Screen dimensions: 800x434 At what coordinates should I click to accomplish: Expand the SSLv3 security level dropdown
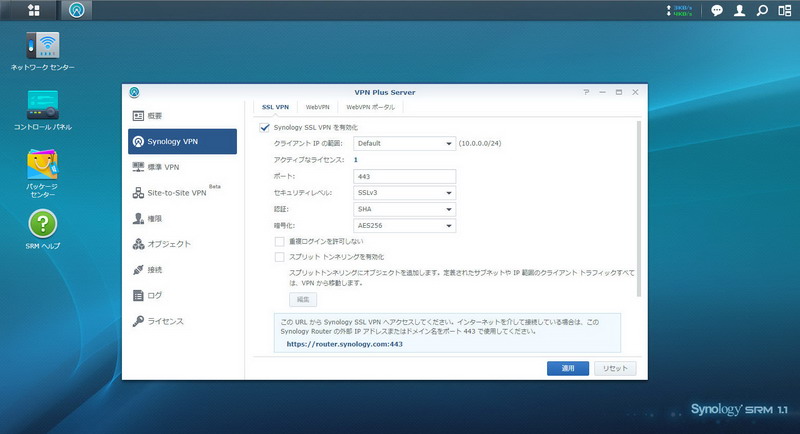[x=404, y=193]
